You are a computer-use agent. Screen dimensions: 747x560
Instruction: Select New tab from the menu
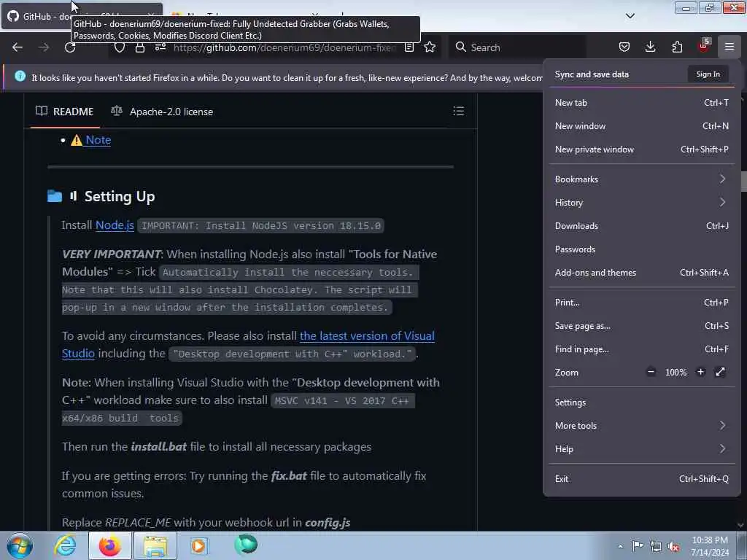pos(641,102)
